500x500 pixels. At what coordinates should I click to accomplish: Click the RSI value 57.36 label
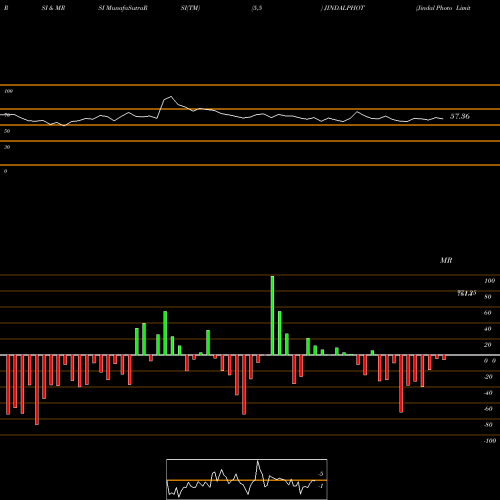460,116
